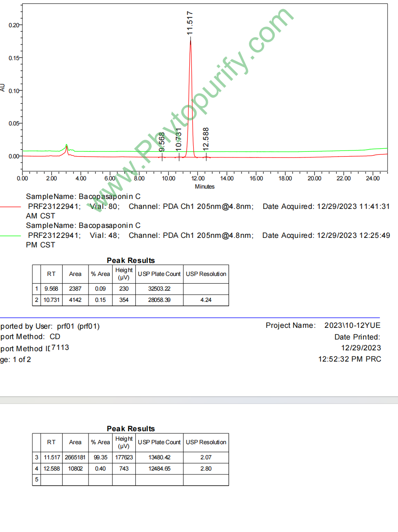This screenshot has width=398, height=532.
Task: Click the text Vial: 48
Action: 105,236
